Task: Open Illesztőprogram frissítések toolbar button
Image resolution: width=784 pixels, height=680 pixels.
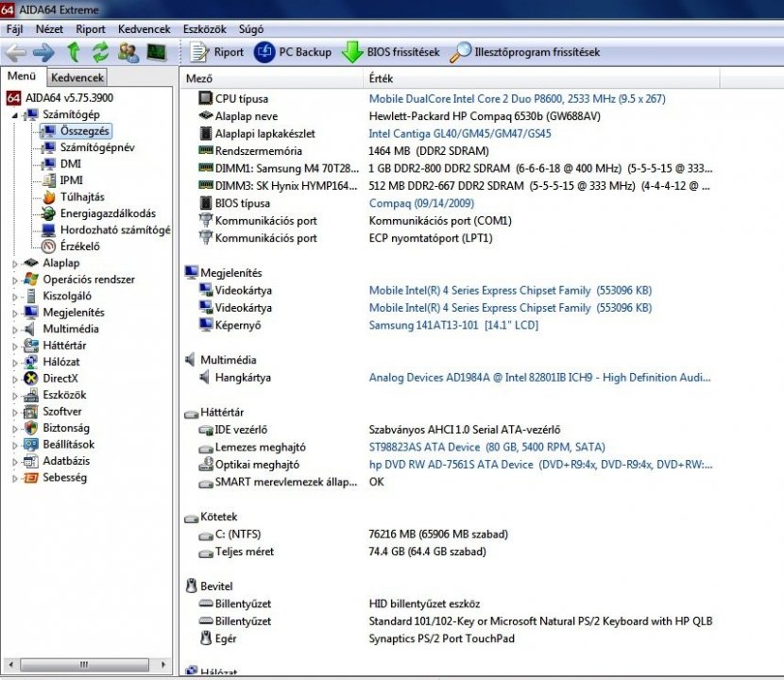Action: (525, 52)
